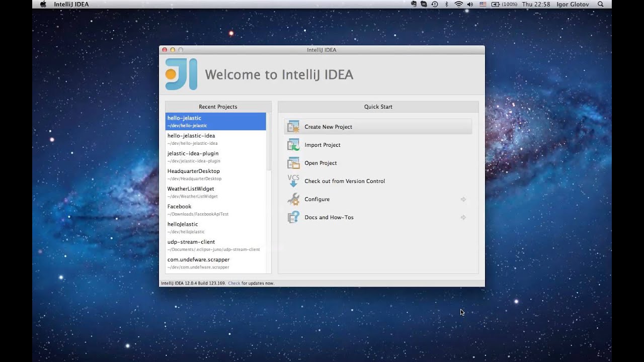Click the Wi-Fi status icon
Image resolution: width=644 pixels, height=362 pixels.
tap(458, 4)
